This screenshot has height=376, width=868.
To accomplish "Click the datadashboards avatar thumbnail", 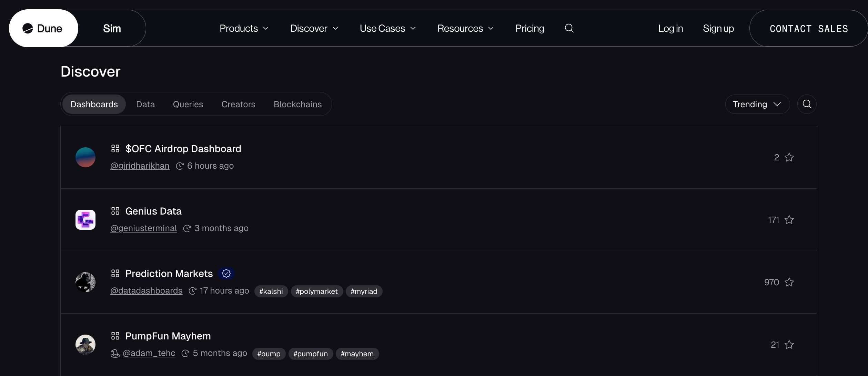I will (85, 282).
